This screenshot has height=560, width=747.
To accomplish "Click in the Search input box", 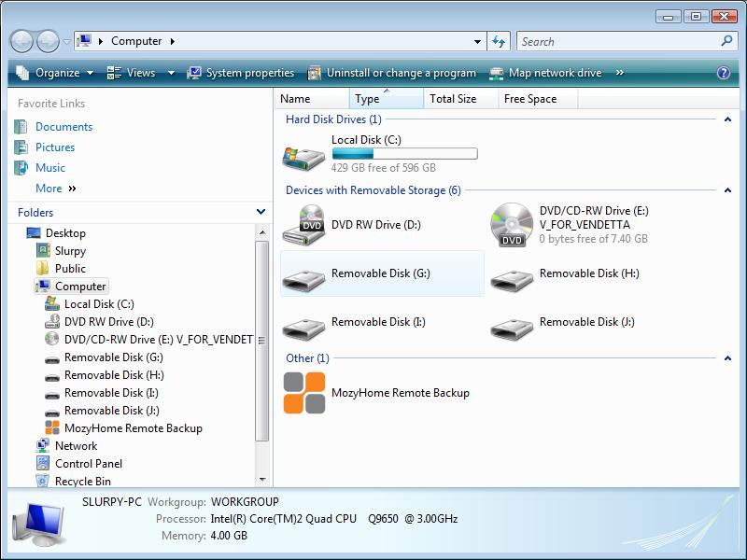I will click(x=618, y=41).
